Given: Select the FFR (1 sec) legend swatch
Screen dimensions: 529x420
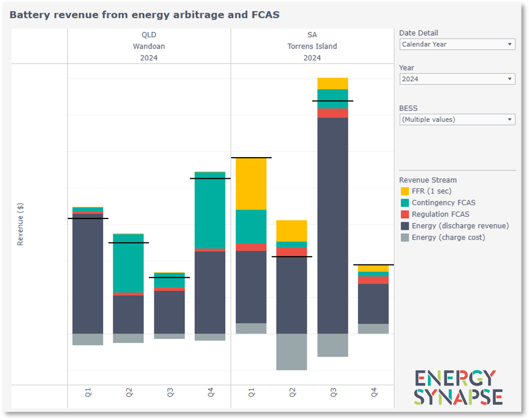Looking at the screenshot, I should (405, 191).
